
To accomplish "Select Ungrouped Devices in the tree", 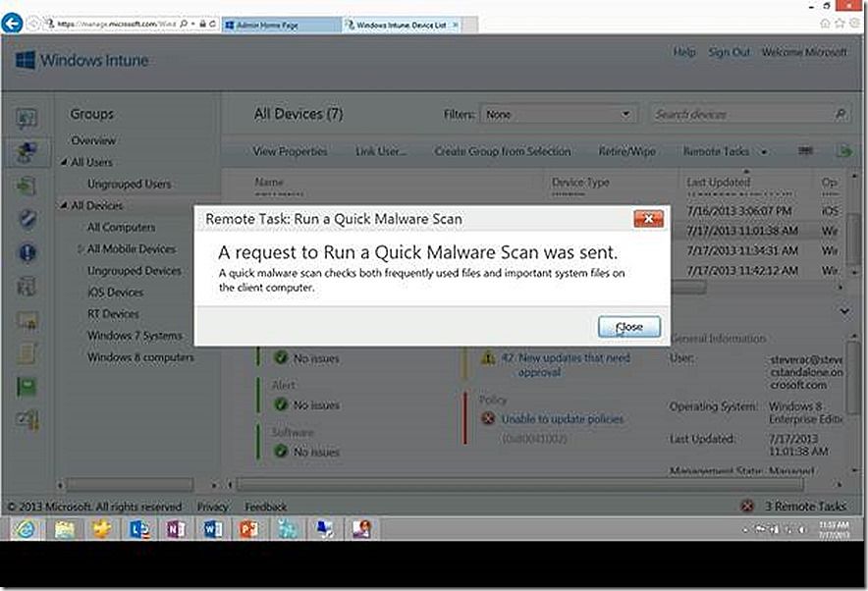I will (134, 271).
